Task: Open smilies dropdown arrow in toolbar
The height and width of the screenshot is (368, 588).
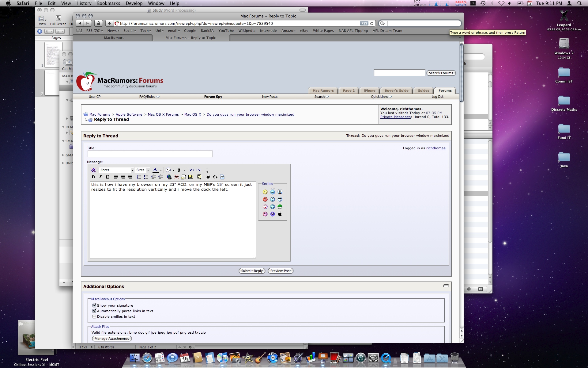Action: [173, 170]
